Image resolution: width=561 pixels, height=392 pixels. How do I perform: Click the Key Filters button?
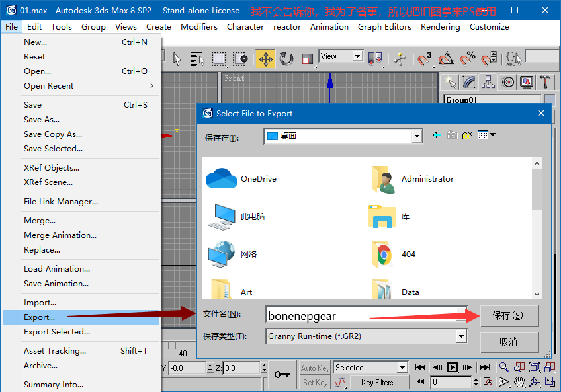pos(380,382)
